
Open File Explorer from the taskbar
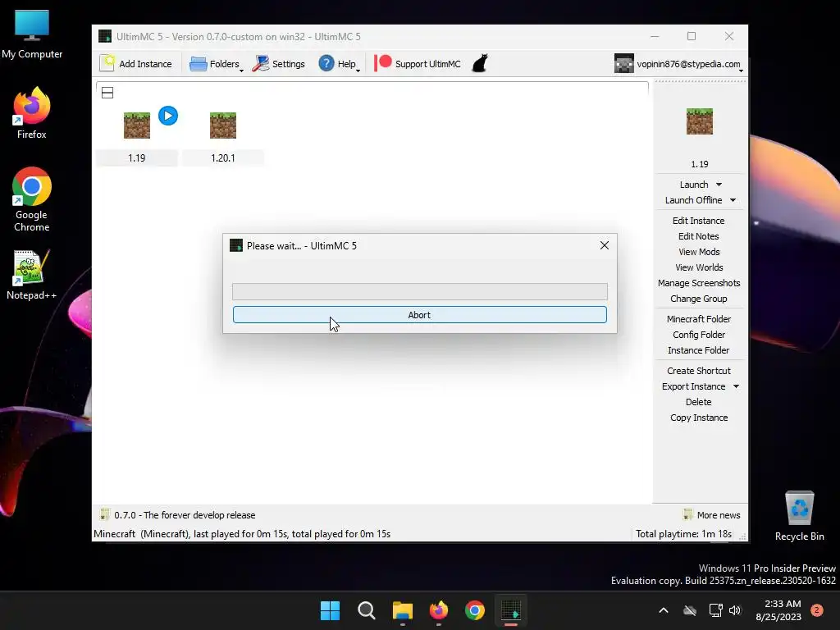pyautogui.click(x=402, y=610)
